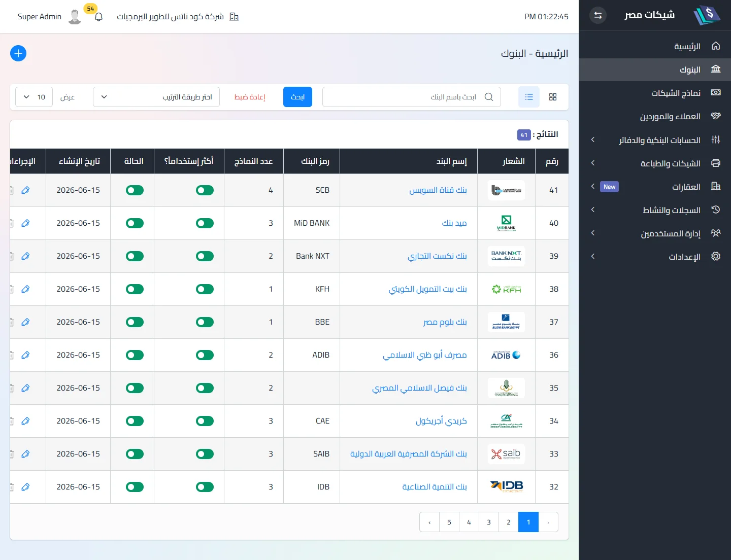The image size is (731, 560).
Task: Open ميد بنك bank link
Action: pyautogui.click(x=454, y=223)
